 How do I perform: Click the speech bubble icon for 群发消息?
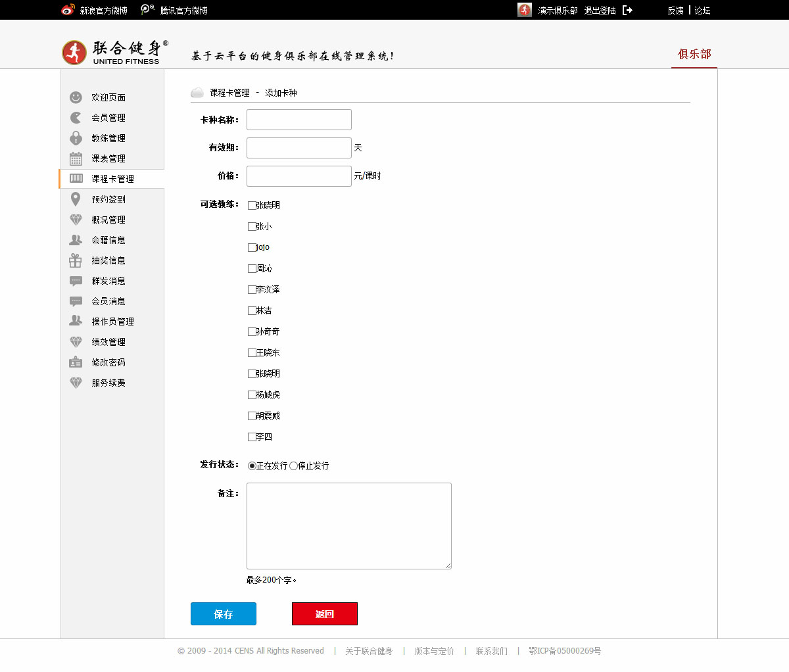[76, 281]
